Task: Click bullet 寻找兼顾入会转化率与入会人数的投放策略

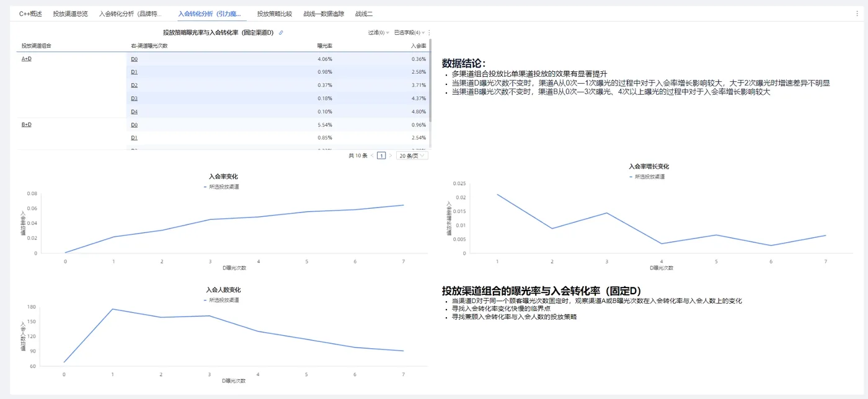Action: [x=514, y=317]
